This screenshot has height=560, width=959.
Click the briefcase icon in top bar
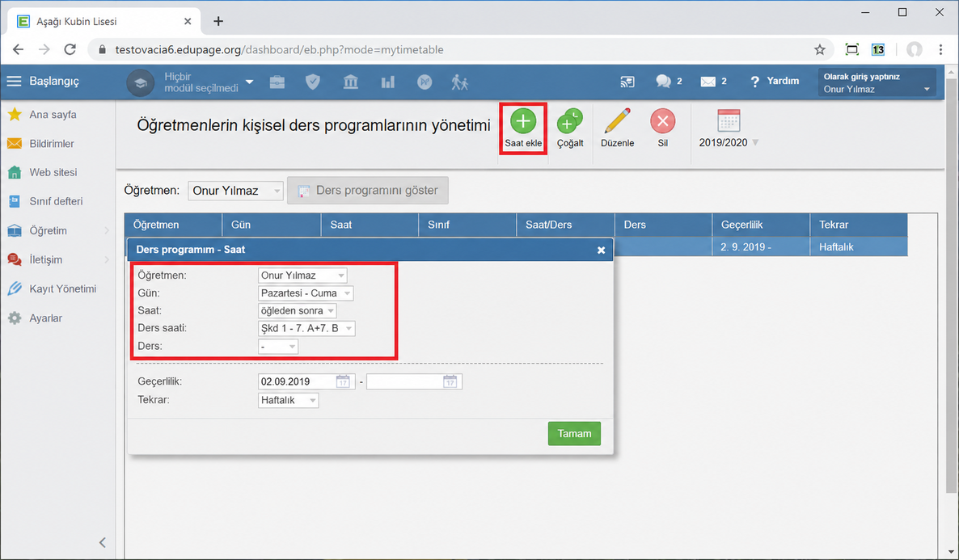coord(277,82)
